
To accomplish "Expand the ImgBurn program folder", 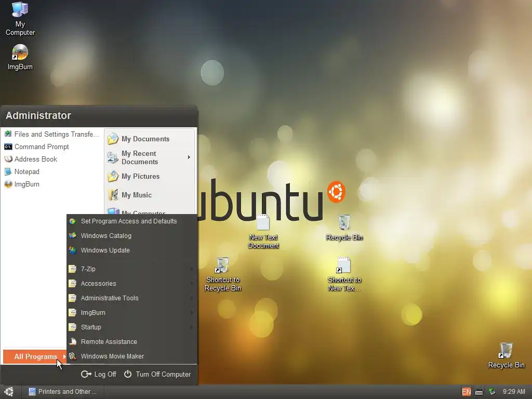I will point(131,312).
